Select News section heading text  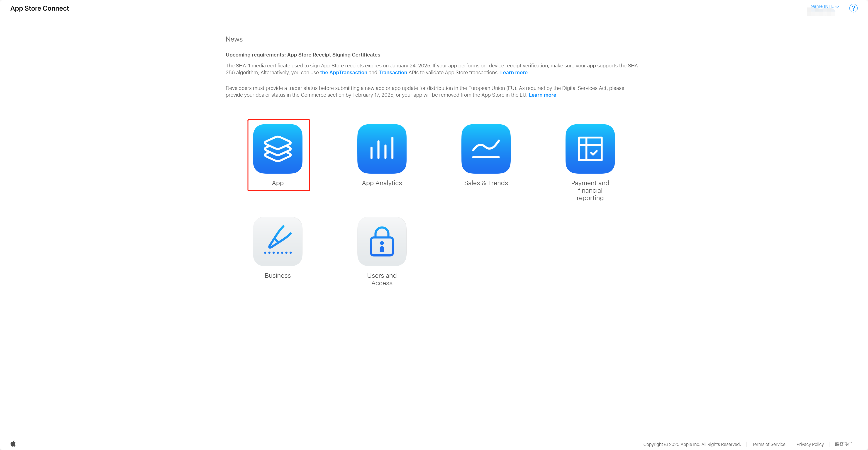coord(234,39)
